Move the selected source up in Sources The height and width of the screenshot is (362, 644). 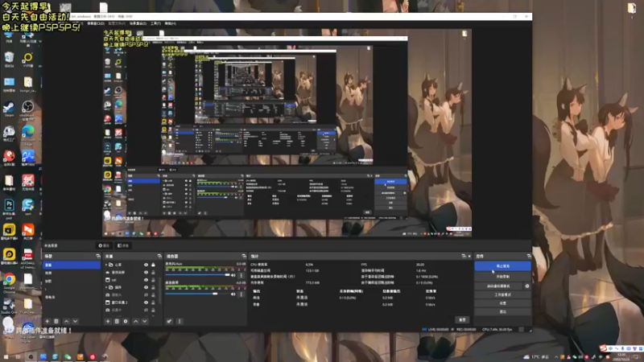click(x=135, y=321)
